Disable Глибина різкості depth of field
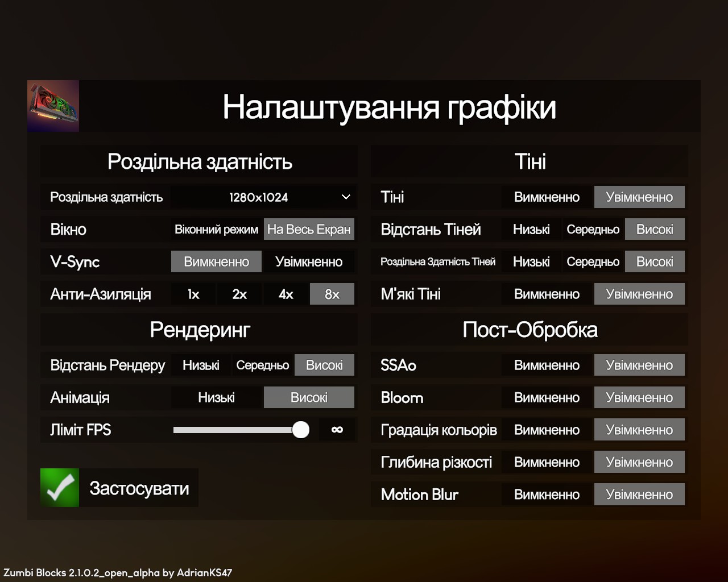The height and width of the screenshot is (582, 728). (547, 463)
